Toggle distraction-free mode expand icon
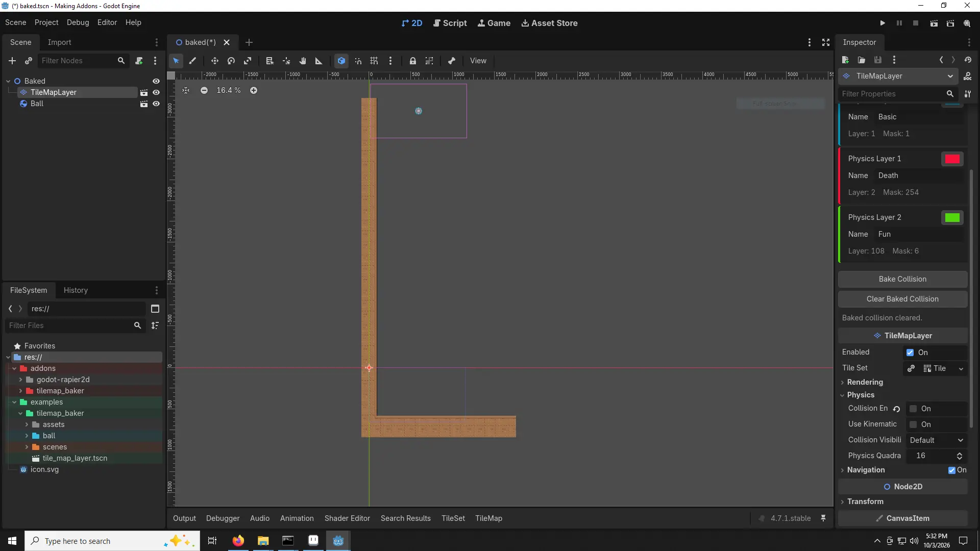The height and width of the screenshot is (551, 980). coord(826,42)
